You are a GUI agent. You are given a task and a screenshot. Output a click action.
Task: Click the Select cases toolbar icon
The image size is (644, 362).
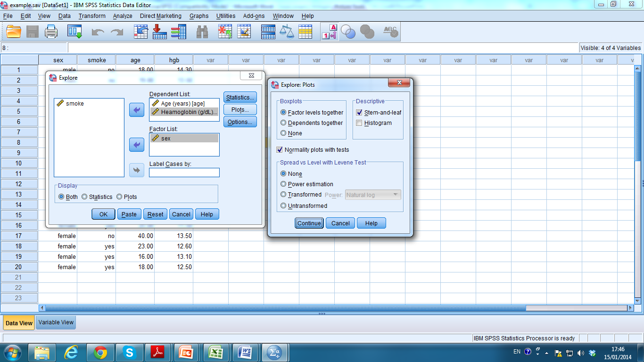click(305, 32)
